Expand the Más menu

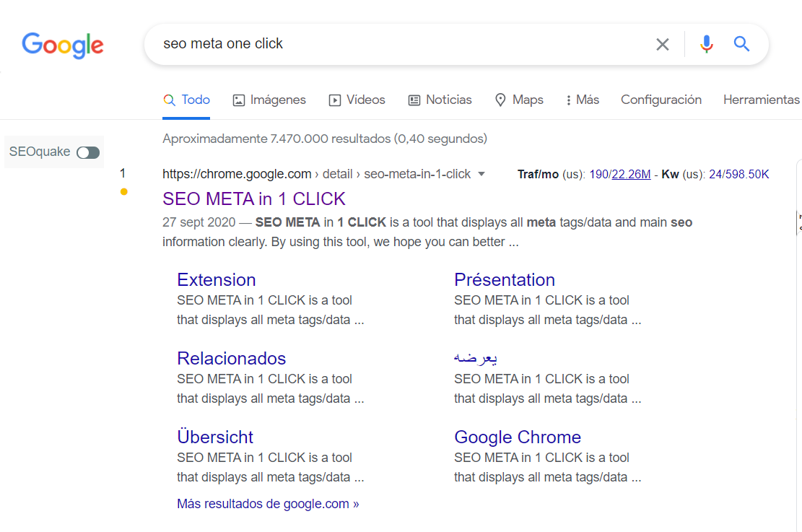click(583, 100)
